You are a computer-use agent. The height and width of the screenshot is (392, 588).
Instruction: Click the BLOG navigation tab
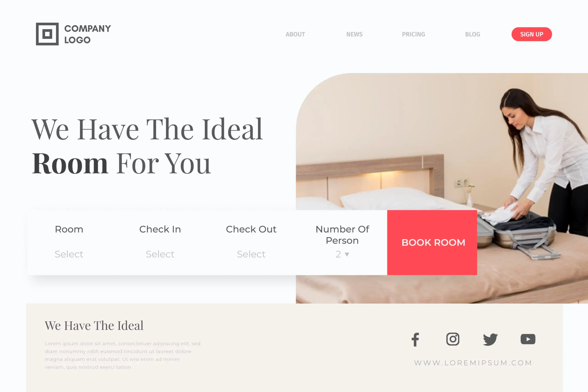tap(473, 34)
